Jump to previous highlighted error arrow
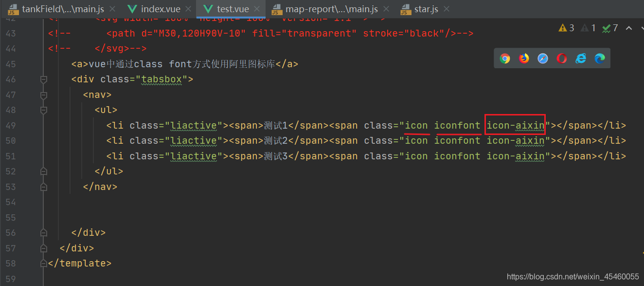Screen dimensions: 644x286 [x=628, y=28]
